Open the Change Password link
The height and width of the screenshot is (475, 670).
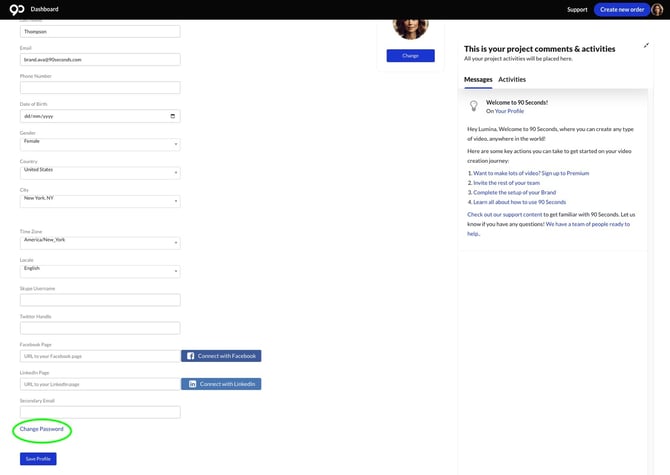[41, 429]
